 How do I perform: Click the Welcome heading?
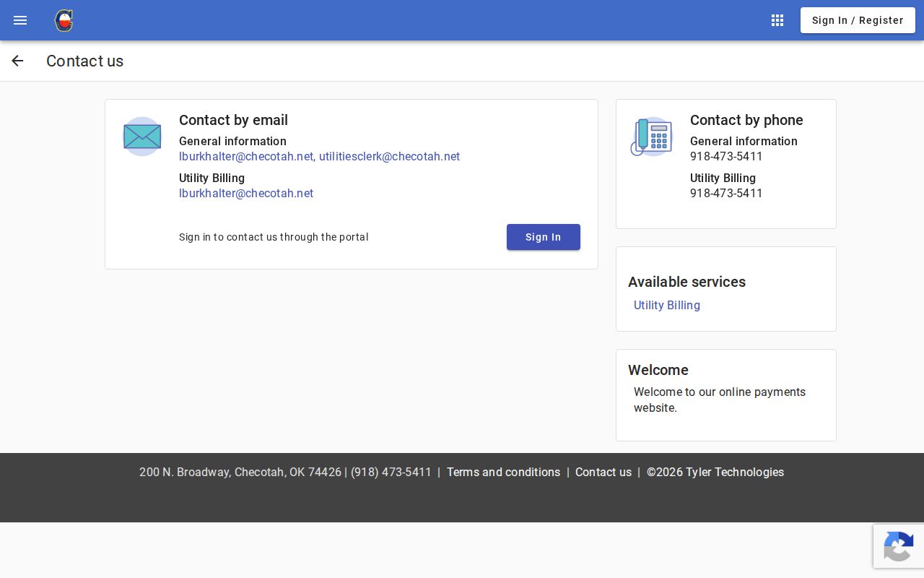pyautogui.click(x=658, y=370)
